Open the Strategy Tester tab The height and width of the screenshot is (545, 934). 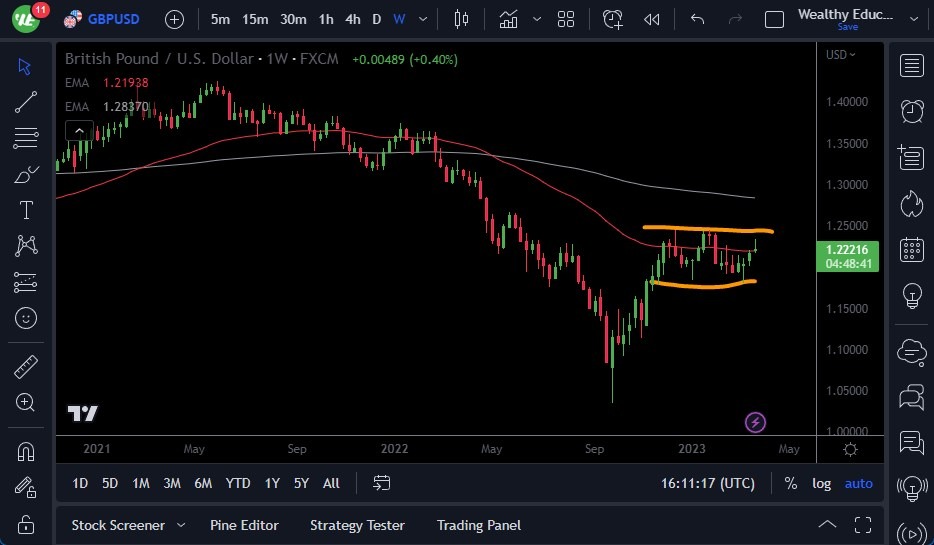coord(357,525)
